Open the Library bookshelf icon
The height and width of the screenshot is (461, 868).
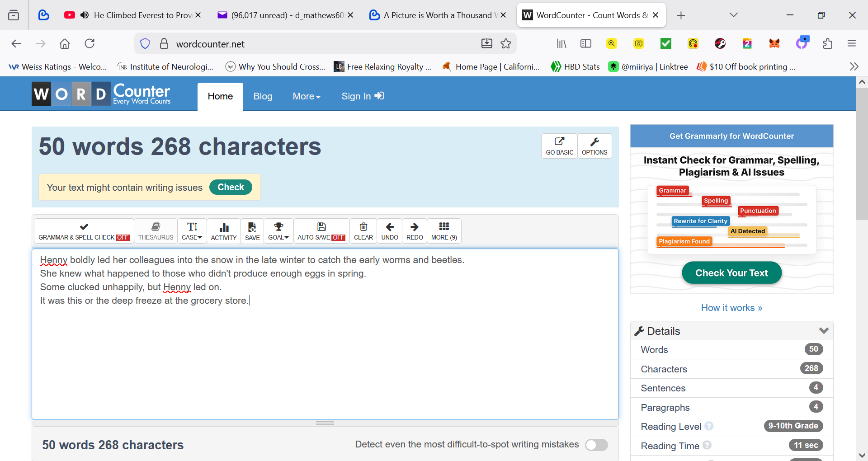561,43
